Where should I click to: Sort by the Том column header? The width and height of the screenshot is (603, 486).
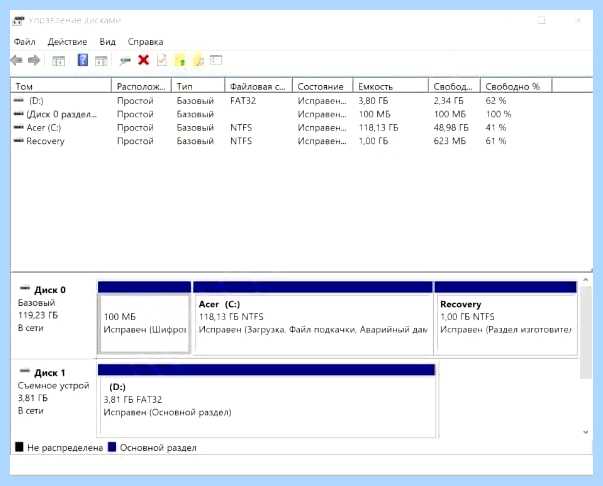[x=61, y=86]
